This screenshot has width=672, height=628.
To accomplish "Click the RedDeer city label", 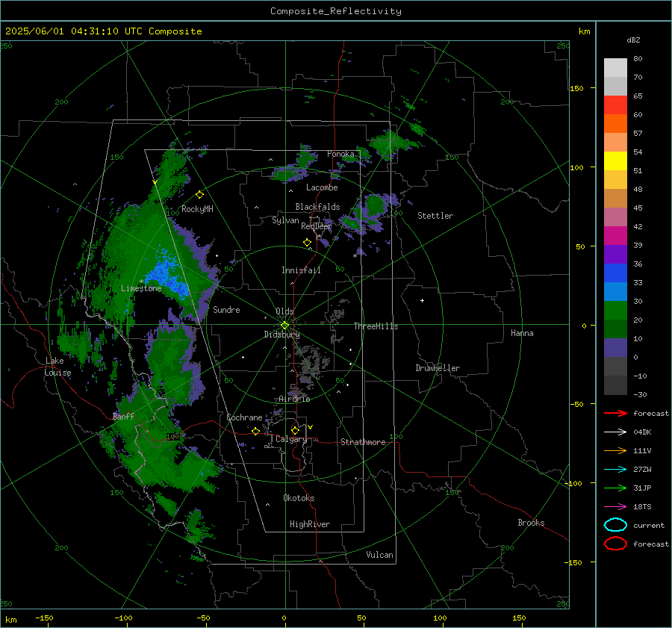I will point(317,226).
